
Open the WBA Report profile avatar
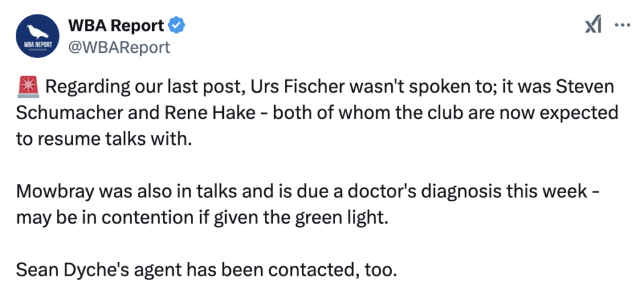[x=37, y=36]
